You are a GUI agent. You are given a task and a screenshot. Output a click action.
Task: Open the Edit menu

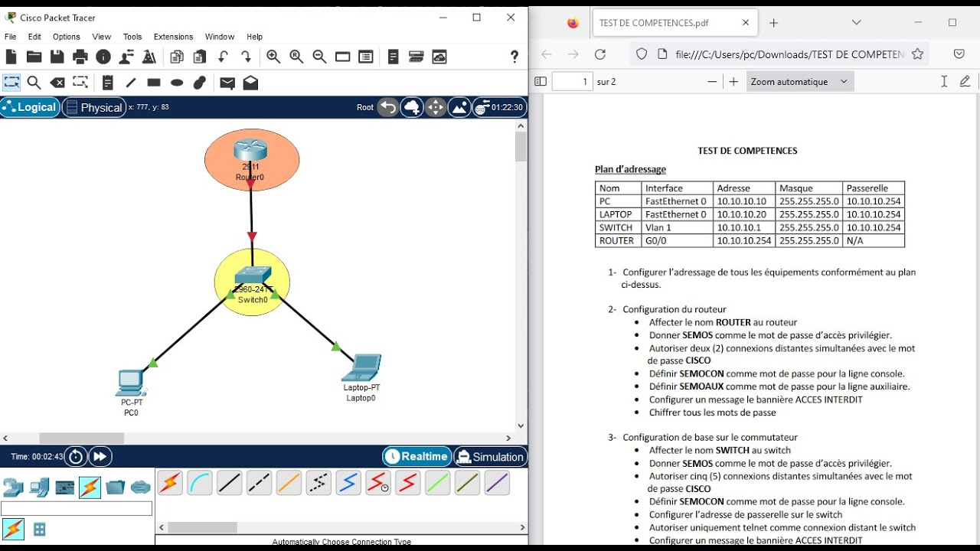[x=34, y=37]
